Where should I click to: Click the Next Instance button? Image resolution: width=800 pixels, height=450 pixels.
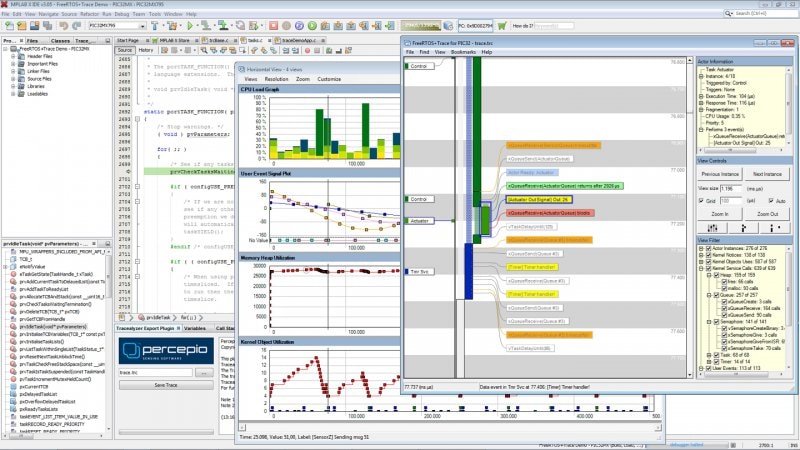(767, 174)
